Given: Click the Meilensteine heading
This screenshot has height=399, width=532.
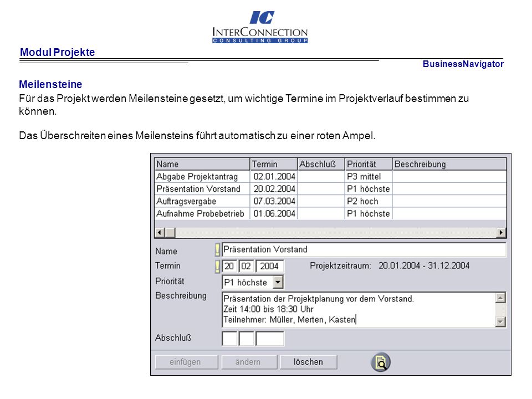Looking at the screenshot, I should pyautogui.click(x=50, y=84).
